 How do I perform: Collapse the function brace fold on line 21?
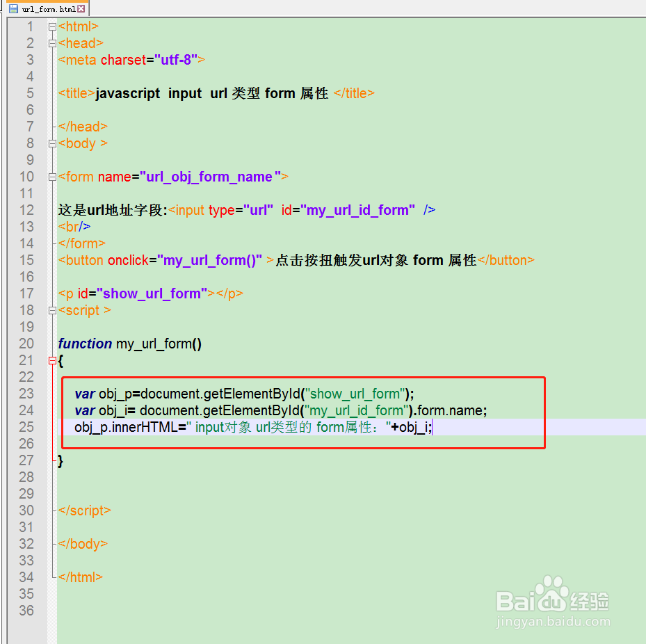[x=52, y=361]
